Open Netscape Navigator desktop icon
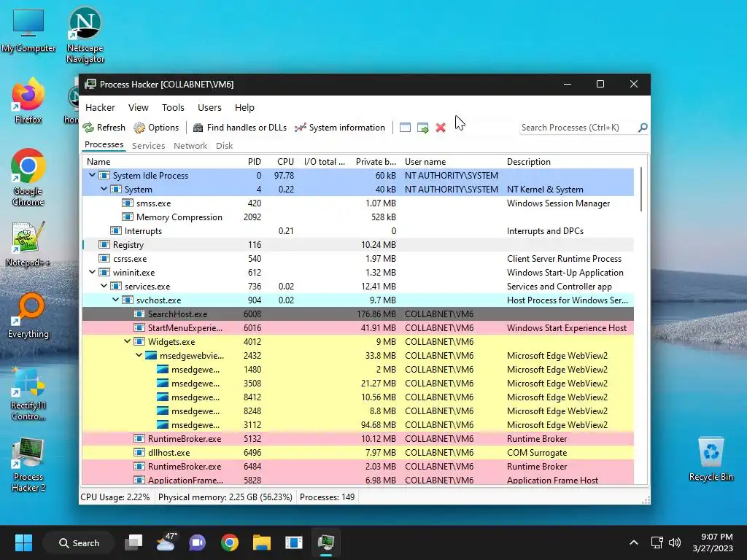This screenshot has height=560, width=747. (85, 35)
